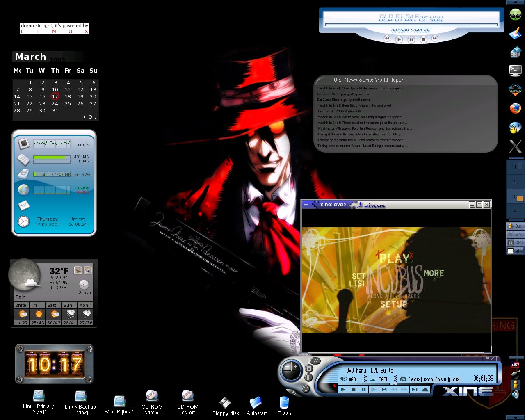Click the US flag keyboard layout tray icon

click(x=515, y=365)
